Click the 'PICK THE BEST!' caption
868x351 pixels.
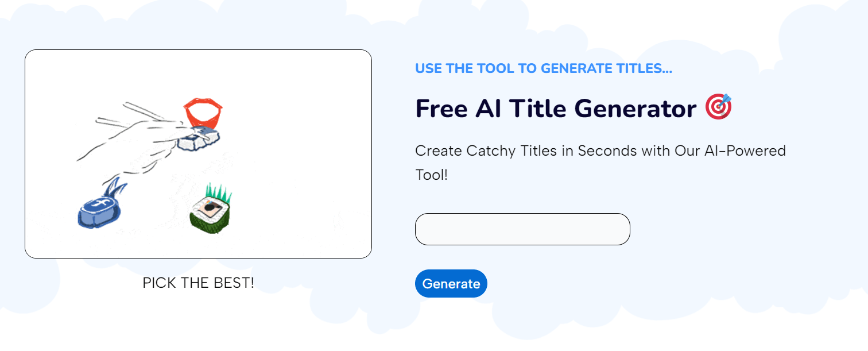point(198,283)
